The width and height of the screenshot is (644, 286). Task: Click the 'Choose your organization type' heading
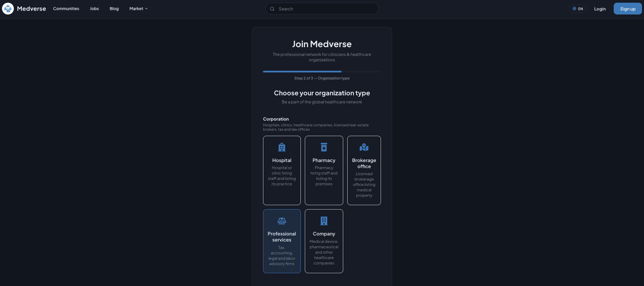pos(322,93)
